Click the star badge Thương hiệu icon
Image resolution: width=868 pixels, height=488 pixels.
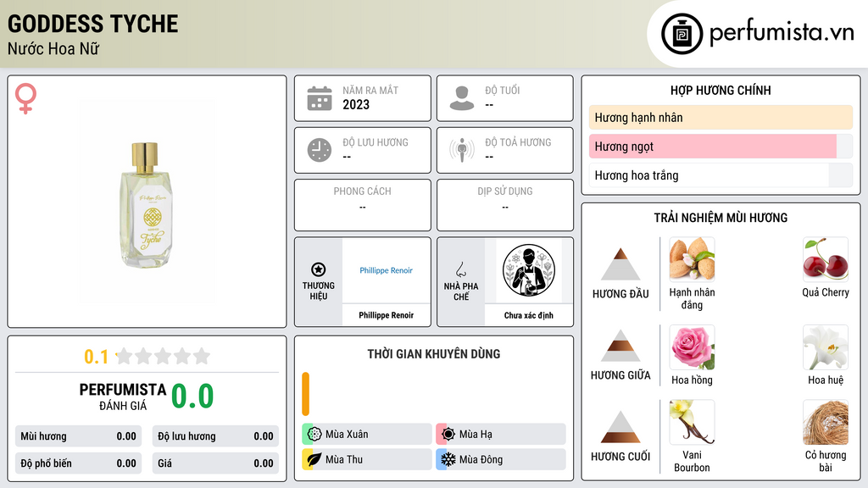pos(319,269)
